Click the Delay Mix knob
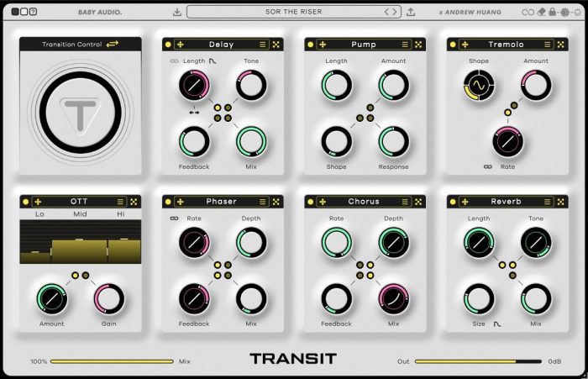This screenshot has width=588, height=379. (251, 142)
